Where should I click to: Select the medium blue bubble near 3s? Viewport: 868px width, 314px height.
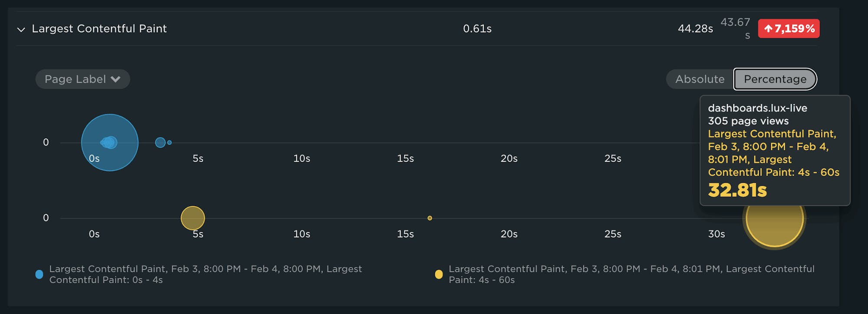[160, 142]
